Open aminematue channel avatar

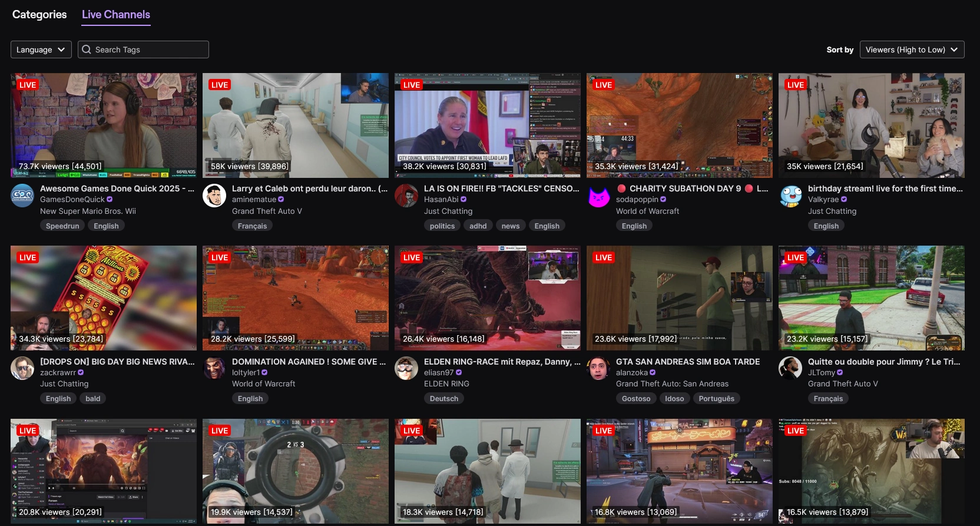(x=214, y=196)
